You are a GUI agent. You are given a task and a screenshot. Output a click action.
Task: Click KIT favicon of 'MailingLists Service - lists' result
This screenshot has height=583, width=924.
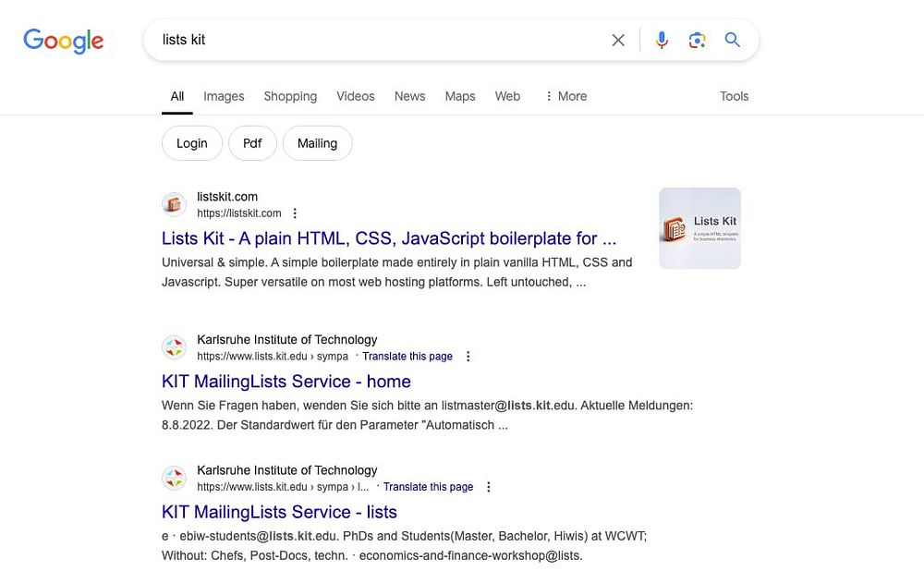[174, 478]
